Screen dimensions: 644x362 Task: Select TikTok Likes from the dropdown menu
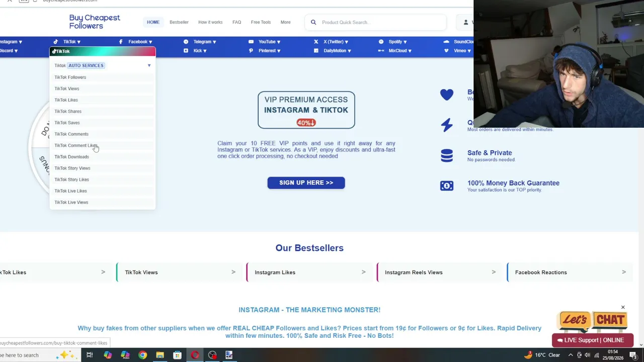click(x=103, y=100)
